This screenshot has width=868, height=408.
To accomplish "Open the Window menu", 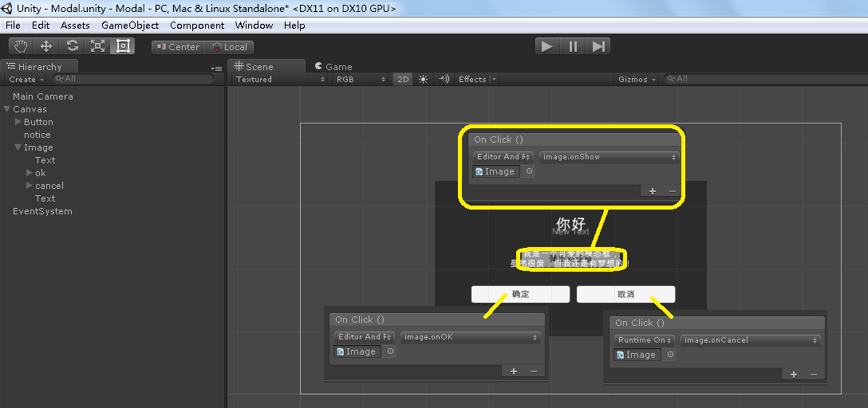I will (x=254, y=25).
